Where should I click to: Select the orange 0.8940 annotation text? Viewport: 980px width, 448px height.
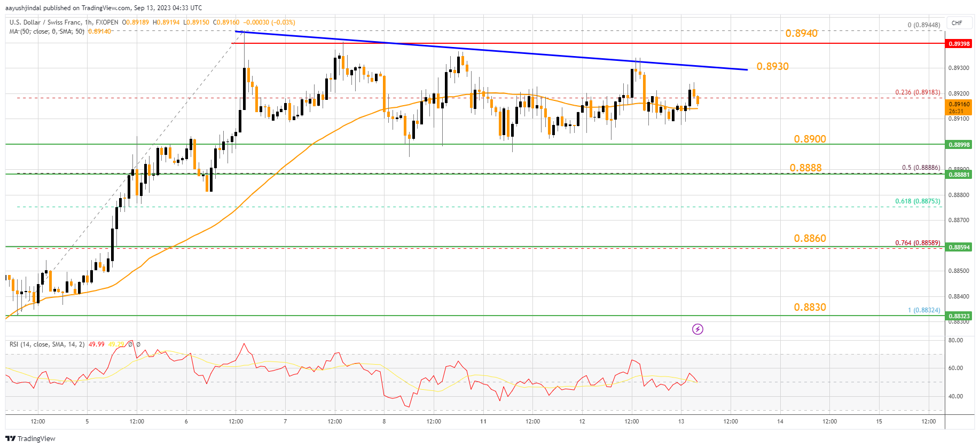click(801, 34)
